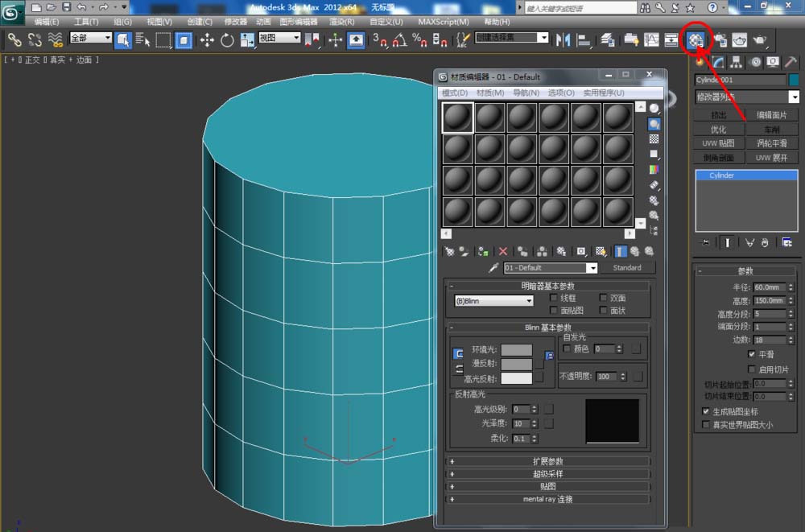Screen dimensions: 805x532
Task: Click the 漫反射 diffuse color swatch
Action: point(517,365)
